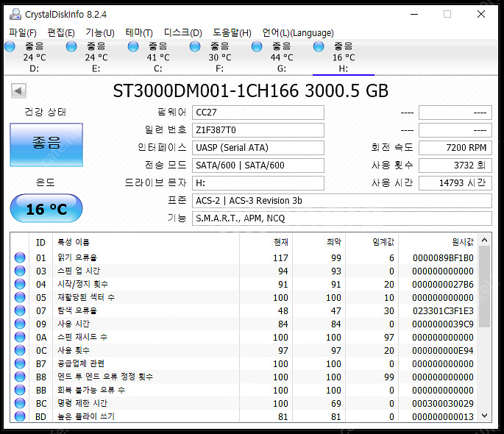Viewport: 504px width, 434px height.
Task: Click the 16 °C temperature button
Action: click(46, 208)
